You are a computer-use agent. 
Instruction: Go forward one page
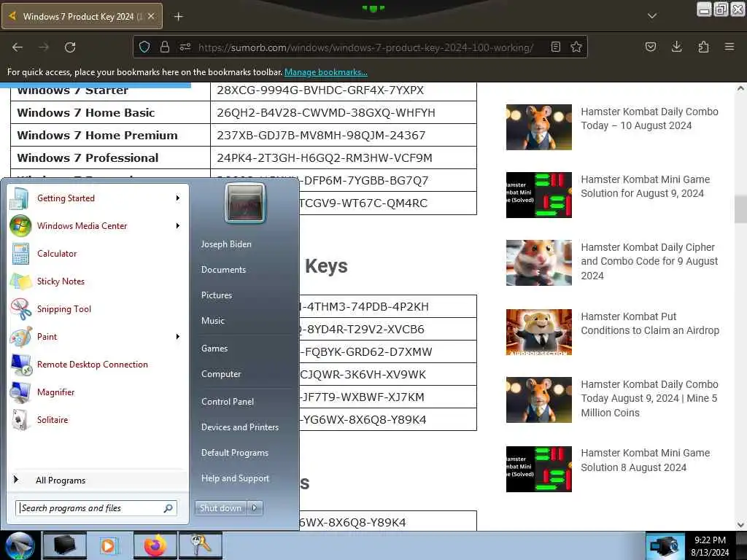(x=44, y=47)
